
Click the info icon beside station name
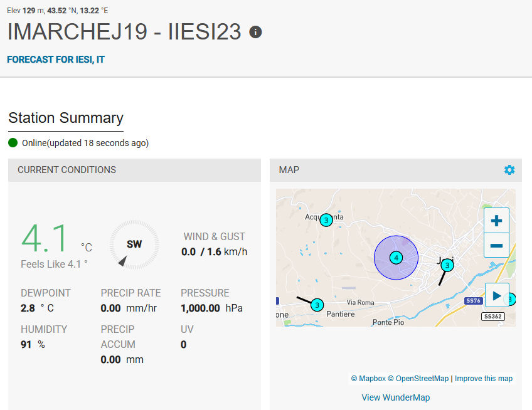255,32
